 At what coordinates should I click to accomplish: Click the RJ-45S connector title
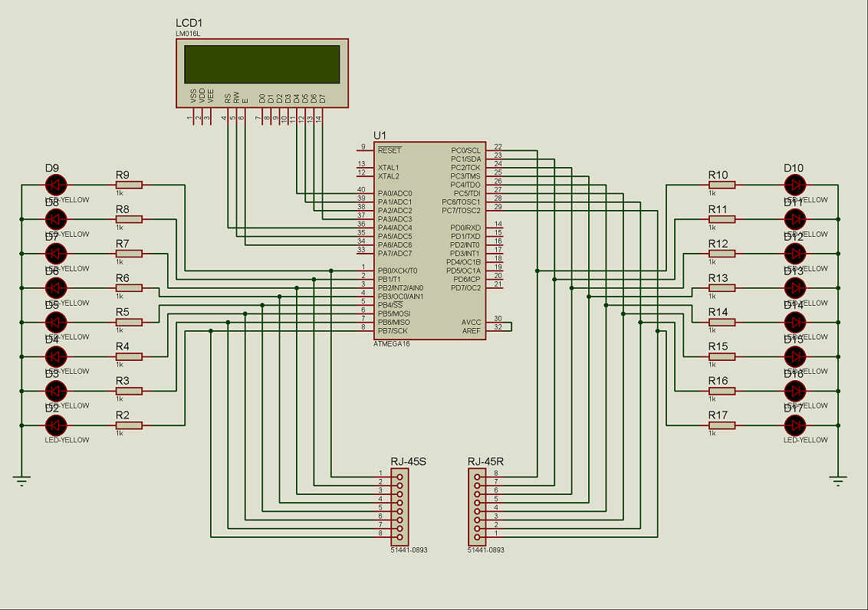click(409, 462)
